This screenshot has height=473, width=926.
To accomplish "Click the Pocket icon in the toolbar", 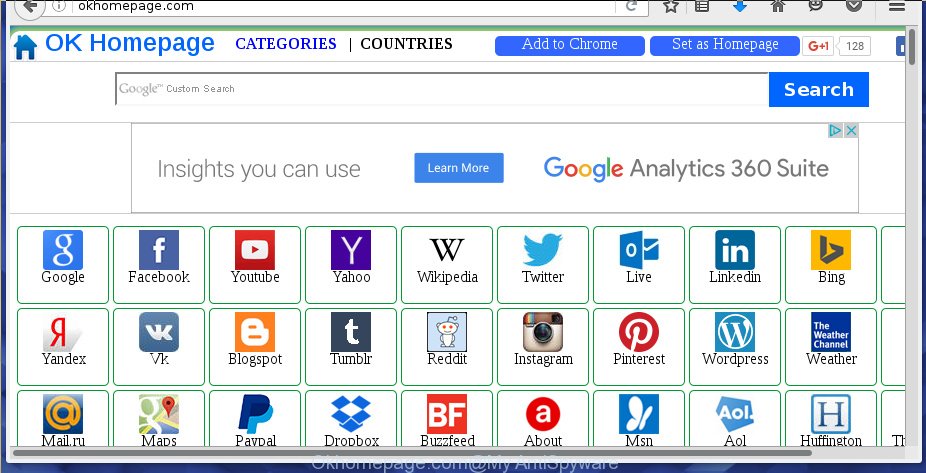I will click(854, 6).
